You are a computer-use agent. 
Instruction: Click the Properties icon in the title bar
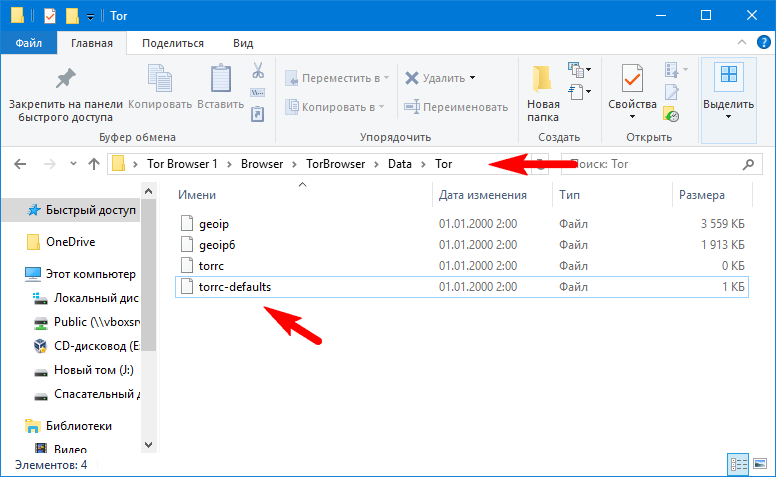50,16
